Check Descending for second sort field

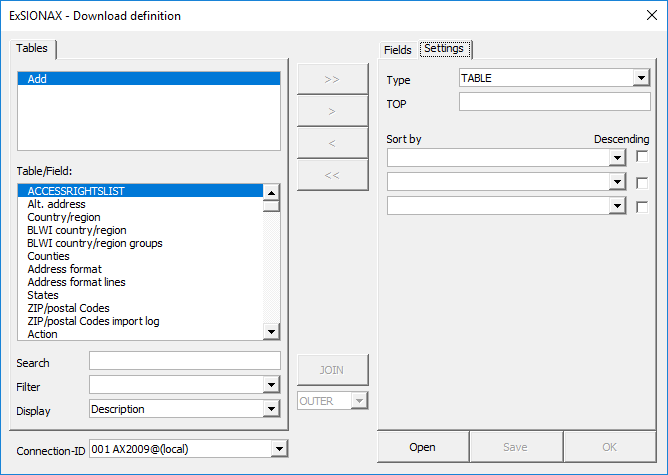pos(642,183)
